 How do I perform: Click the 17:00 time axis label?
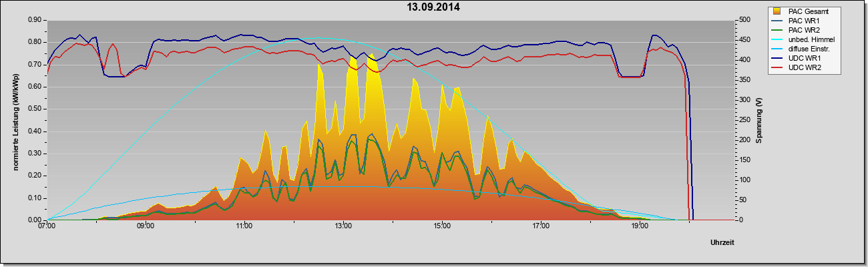(x=541, y=226)
